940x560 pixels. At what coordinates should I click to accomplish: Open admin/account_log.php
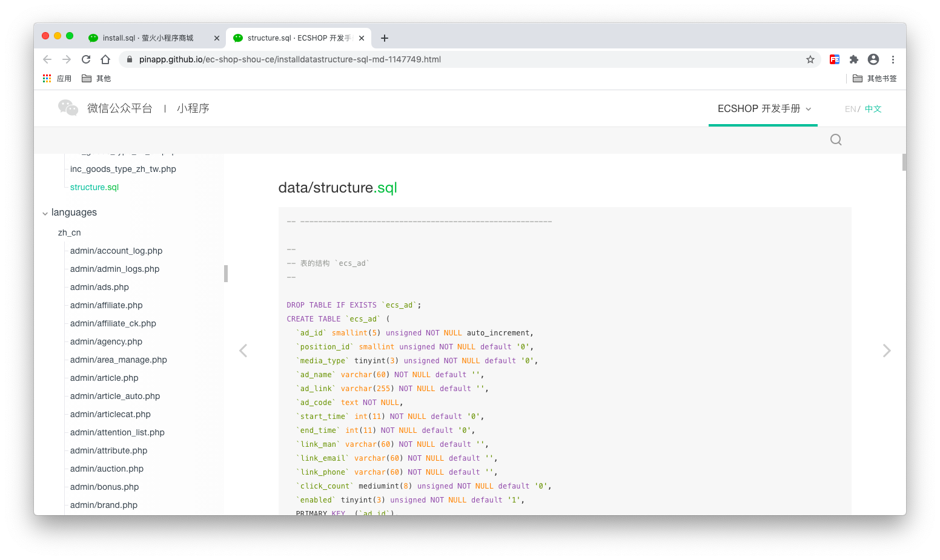point(116,251)
